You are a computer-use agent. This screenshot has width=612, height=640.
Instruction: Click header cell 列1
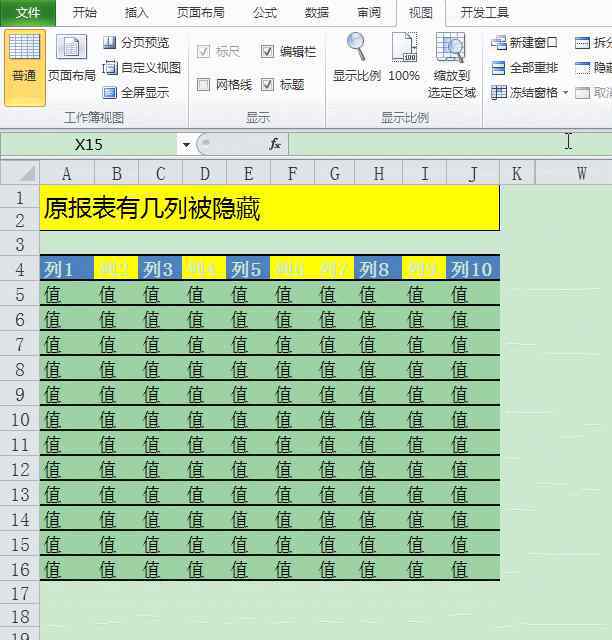tap(67, 269)
